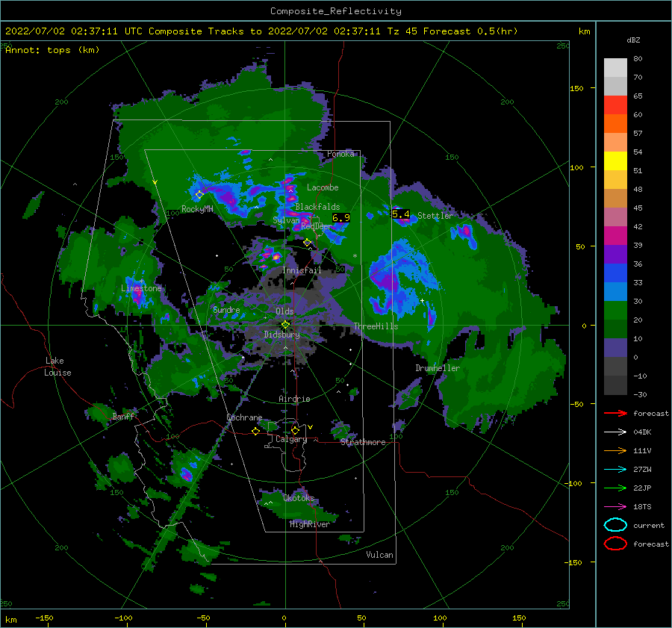Click the Sundre town label
Viewport: 672px width, 628px height.
226,309
